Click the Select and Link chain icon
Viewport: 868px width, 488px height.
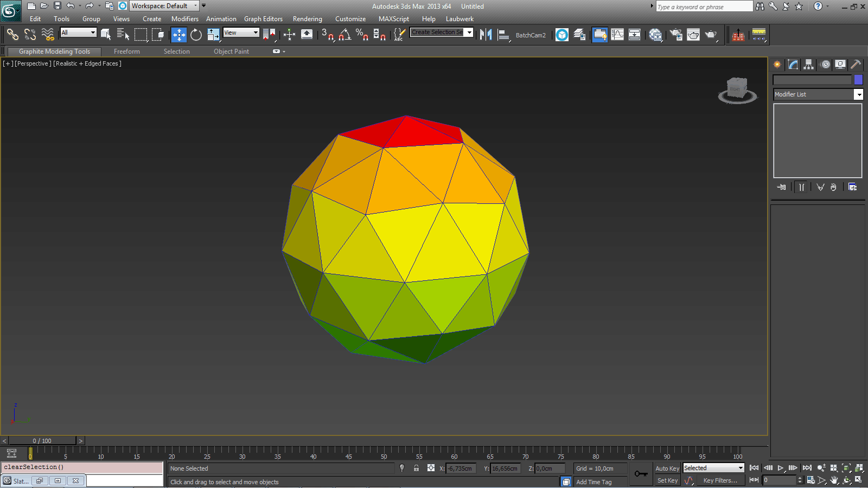click(12, 35)
